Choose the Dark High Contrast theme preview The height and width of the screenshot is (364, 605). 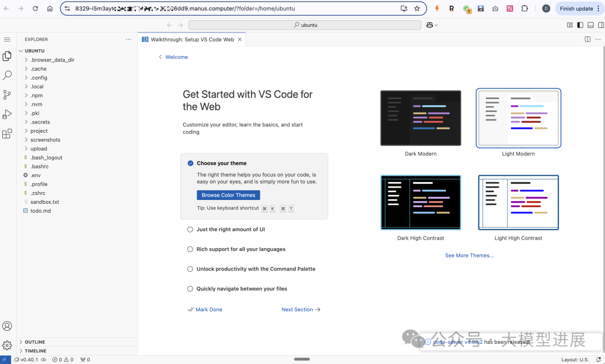pos(421,202)
